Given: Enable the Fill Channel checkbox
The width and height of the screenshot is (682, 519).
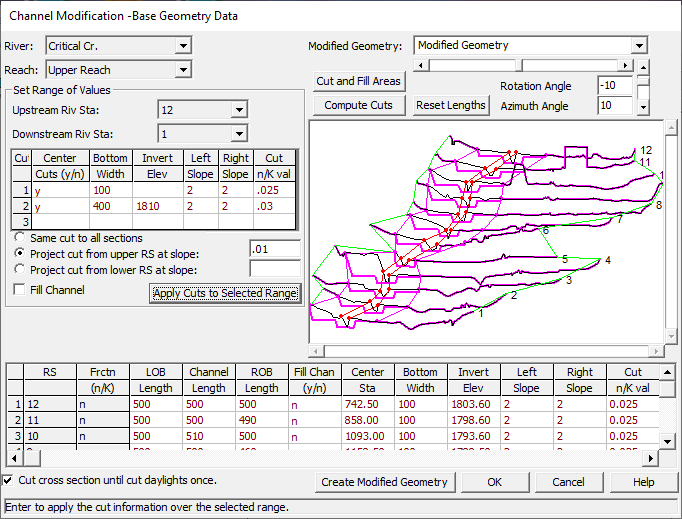Looking at the screenshot, I should tap(21, 290).
